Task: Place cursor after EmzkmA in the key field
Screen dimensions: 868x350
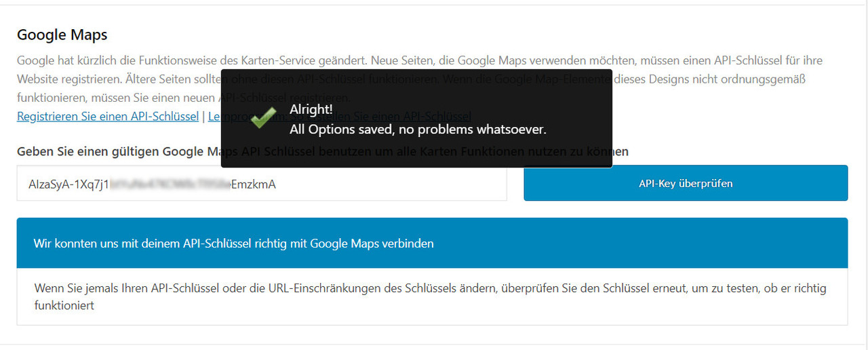Action: click(277, 184)
